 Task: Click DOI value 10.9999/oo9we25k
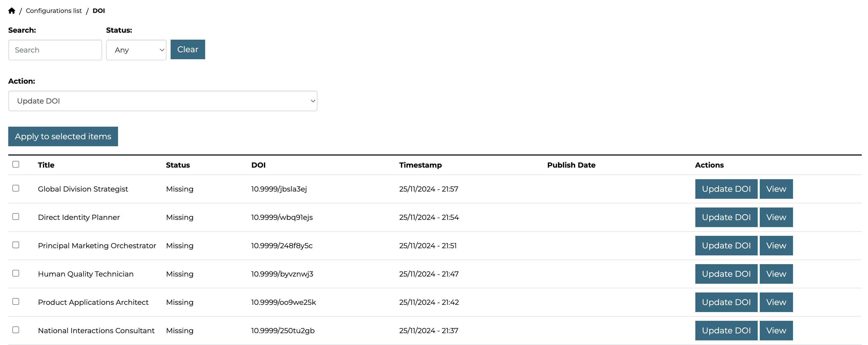coord(283,302)
